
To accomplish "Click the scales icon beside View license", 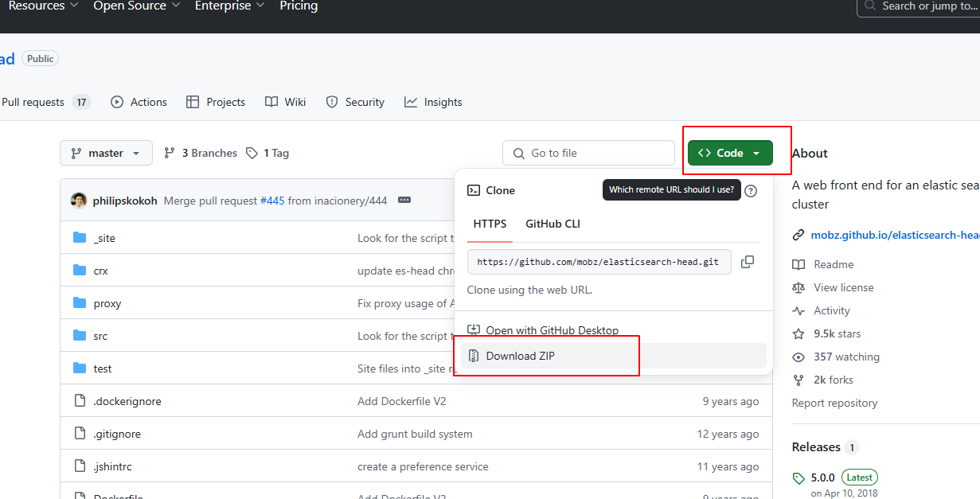I will (798, 287).
